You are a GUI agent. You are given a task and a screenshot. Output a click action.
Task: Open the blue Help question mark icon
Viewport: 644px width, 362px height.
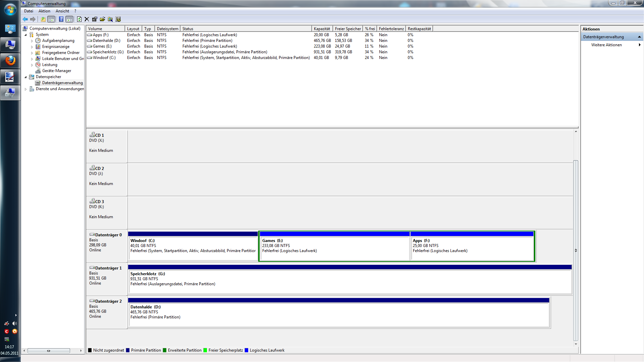click(x=61, y=19)
